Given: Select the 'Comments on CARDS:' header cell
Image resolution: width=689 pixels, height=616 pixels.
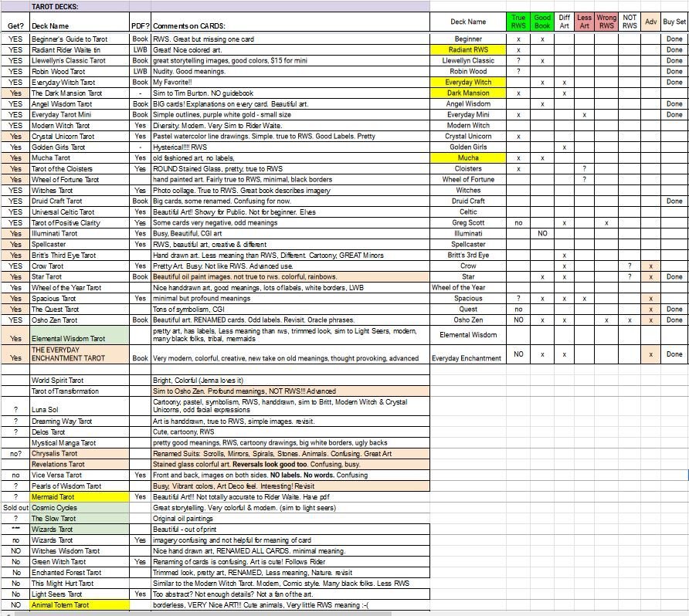Looking at the screenshot, I should pos(188,26).
